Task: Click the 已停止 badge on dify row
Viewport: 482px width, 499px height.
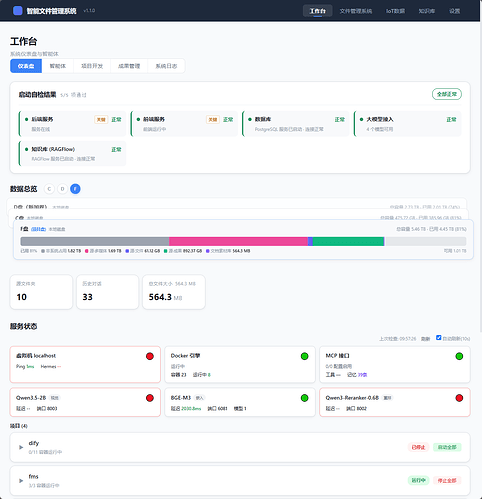Action: pos(418,447)
